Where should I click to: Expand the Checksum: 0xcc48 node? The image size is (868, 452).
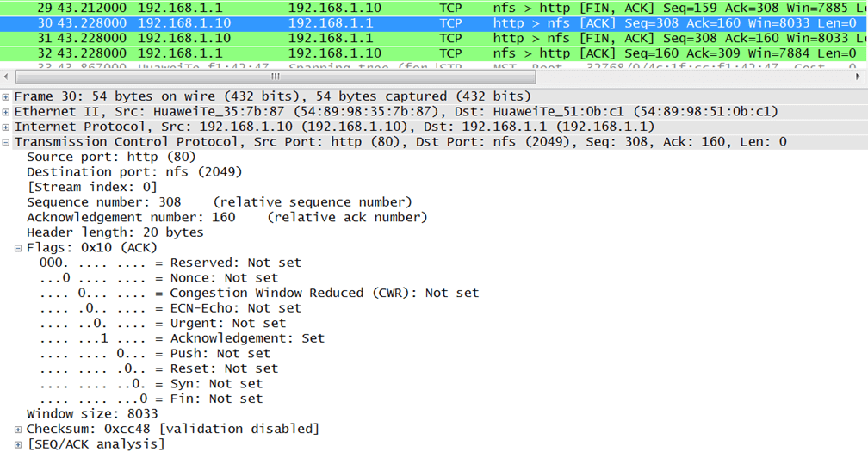coord(19,429)
